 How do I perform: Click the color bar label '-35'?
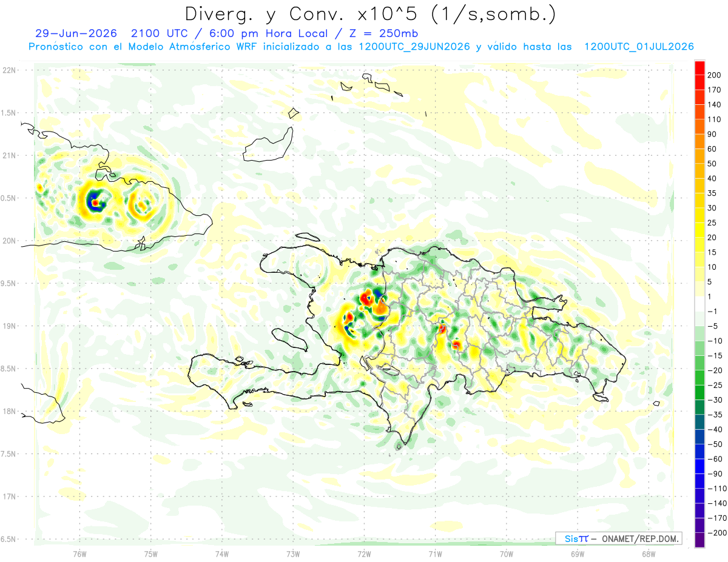[715, 415]
